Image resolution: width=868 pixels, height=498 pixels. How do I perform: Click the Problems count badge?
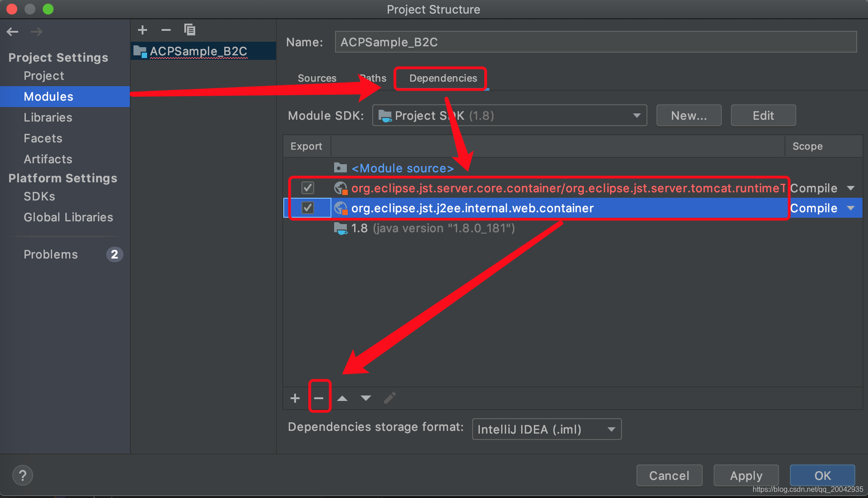coord(114,254)
